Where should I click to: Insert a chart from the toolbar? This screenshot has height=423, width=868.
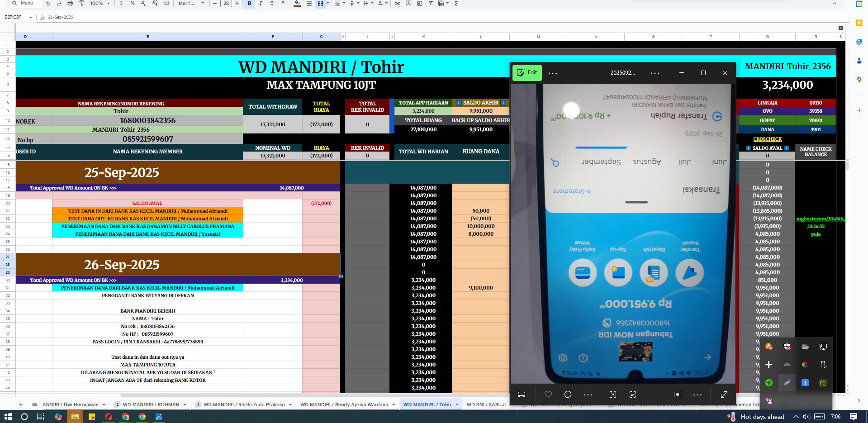click(x=419, y=3)
